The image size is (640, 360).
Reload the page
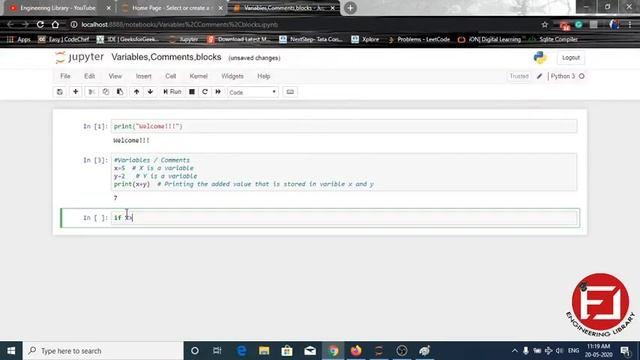click(40, 24)
